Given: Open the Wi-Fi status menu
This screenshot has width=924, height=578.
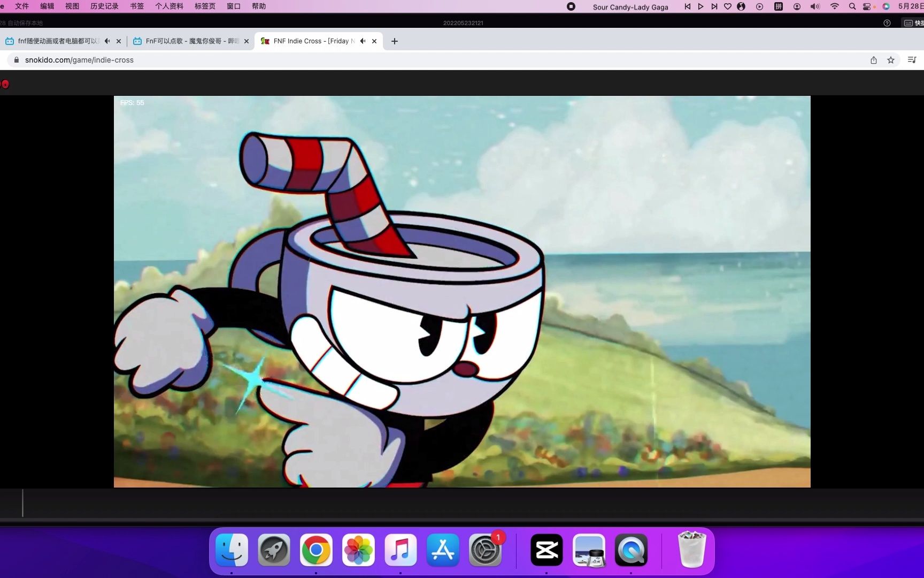Looking at the screenshot, I should click(834, 6).
